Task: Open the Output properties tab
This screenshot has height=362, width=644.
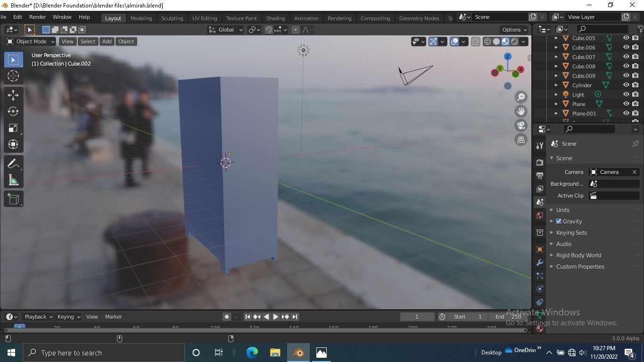Action: coord(540,175)
